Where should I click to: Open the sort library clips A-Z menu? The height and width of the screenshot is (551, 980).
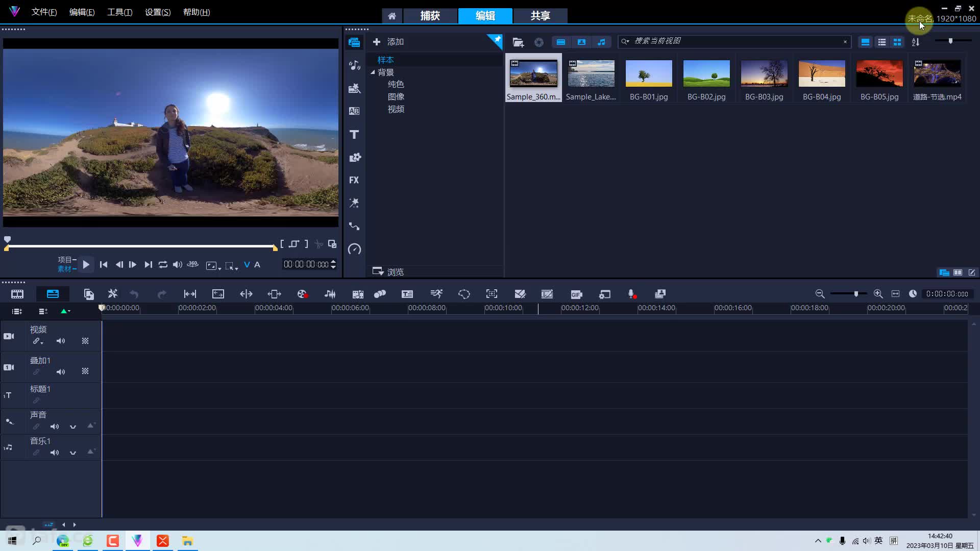(916, 42)
